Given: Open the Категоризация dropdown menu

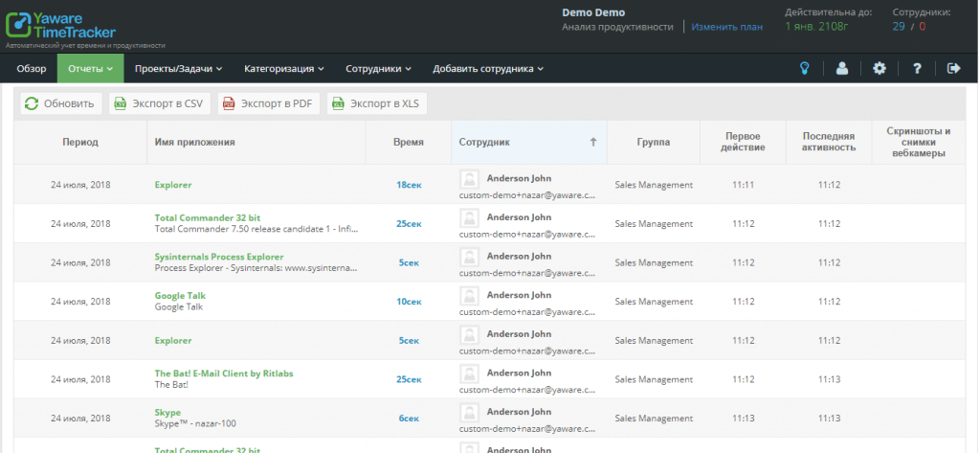Looking at the screenshot, I should 284,68.
